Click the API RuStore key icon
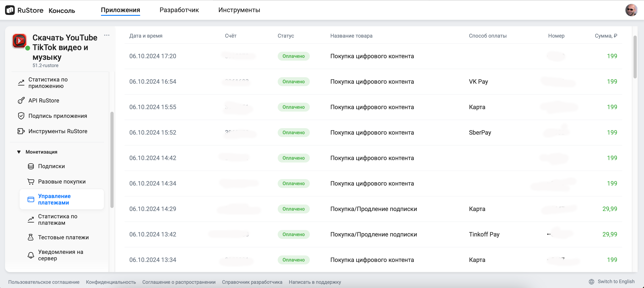The height and width of the screenshot is (288, 644). tap(21, 100)
